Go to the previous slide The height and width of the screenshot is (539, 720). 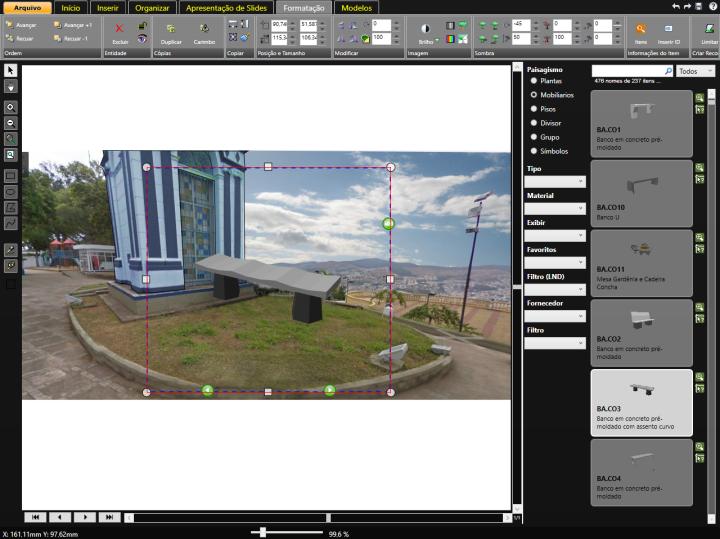60,517
